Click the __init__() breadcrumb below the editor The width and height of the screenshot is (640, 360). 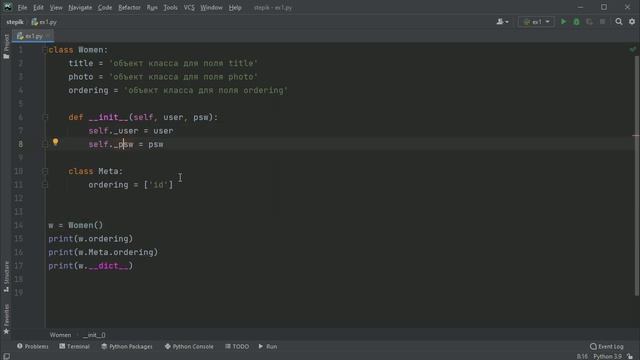tap(94, 335)
